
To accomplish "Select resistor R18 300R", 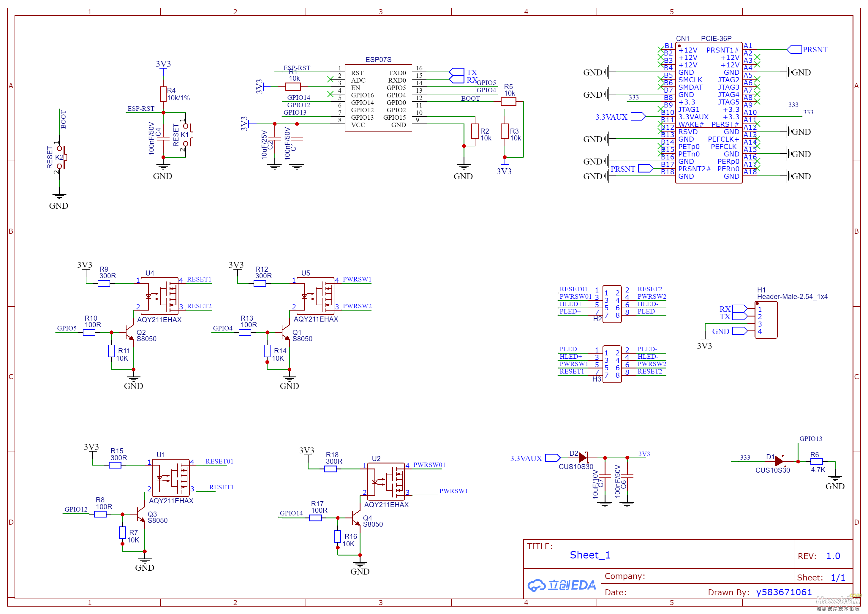I will (331, 469).
